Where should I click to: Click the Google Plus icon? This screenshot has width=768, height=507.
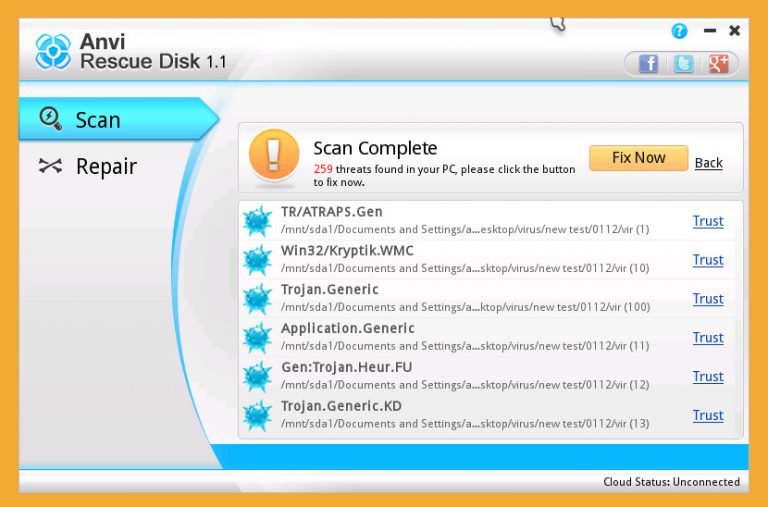718,64
